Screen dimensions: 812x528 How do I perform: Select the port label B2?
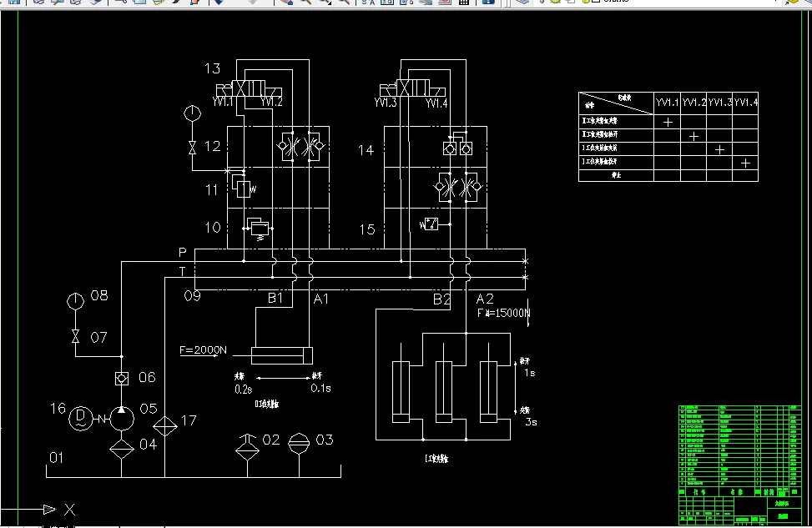[x=441, y=299]
